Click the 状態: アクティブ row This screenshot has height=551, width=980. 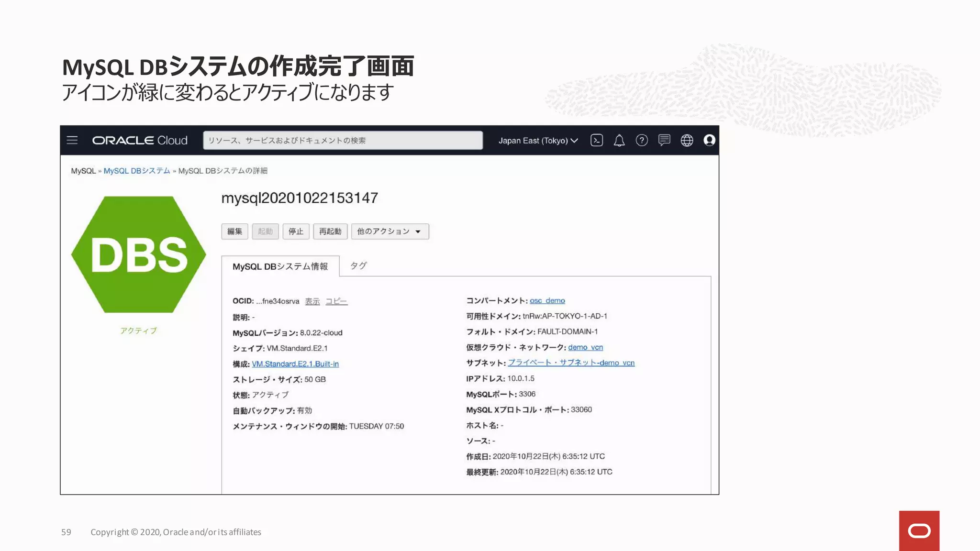(261, 395)
